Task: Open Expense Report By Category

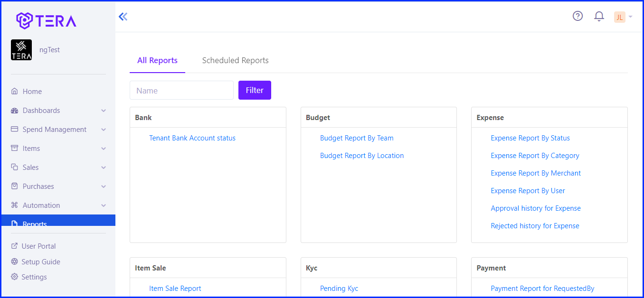Action: [535, 156]
